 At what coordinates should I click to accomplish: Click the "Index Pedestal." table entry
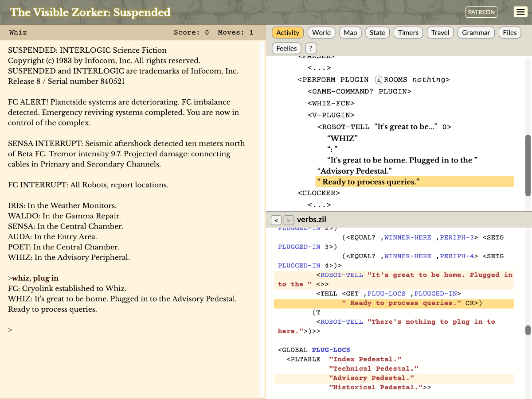tap(365, 359)
